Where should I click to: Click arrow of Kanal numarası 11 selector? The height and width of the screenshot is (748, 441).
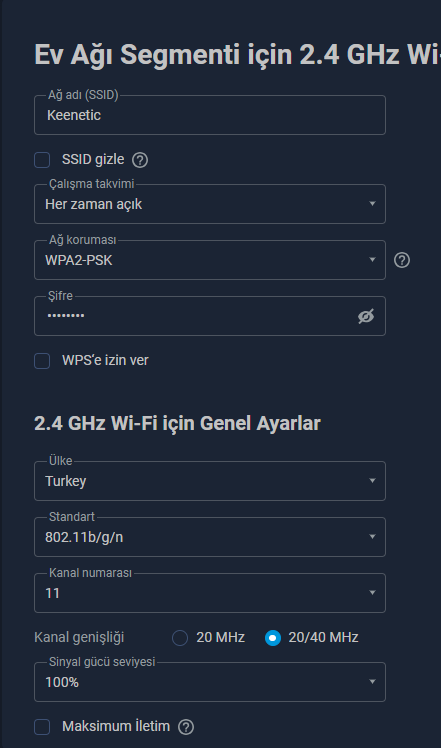[372, 593]
